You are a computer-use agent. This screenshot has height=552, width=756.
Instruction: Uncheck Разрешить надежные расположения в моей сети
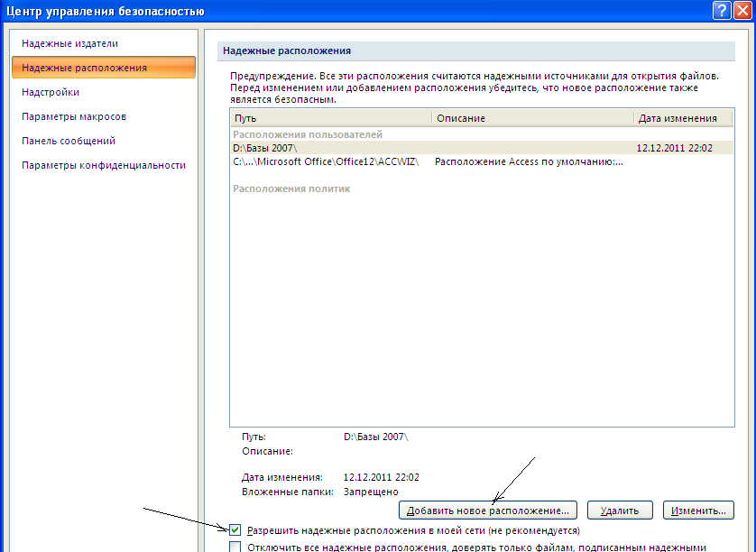point(235,530)
